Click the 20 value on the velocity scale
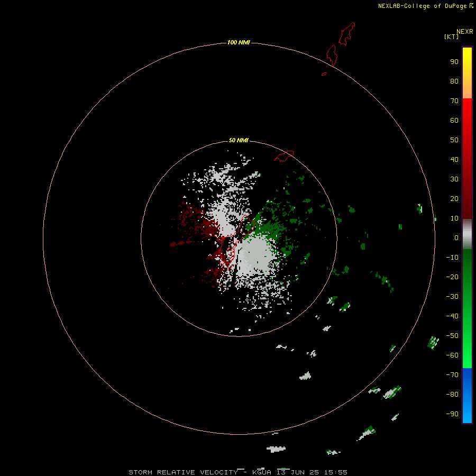 click(x=454, y=198)
